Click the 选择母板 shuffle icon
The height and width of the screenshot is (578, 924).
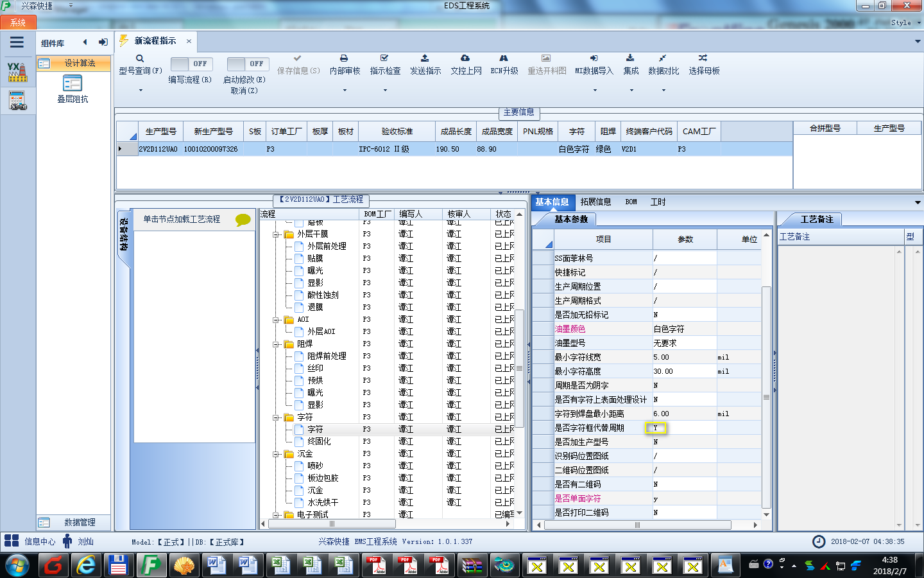(x=703, y=58)
